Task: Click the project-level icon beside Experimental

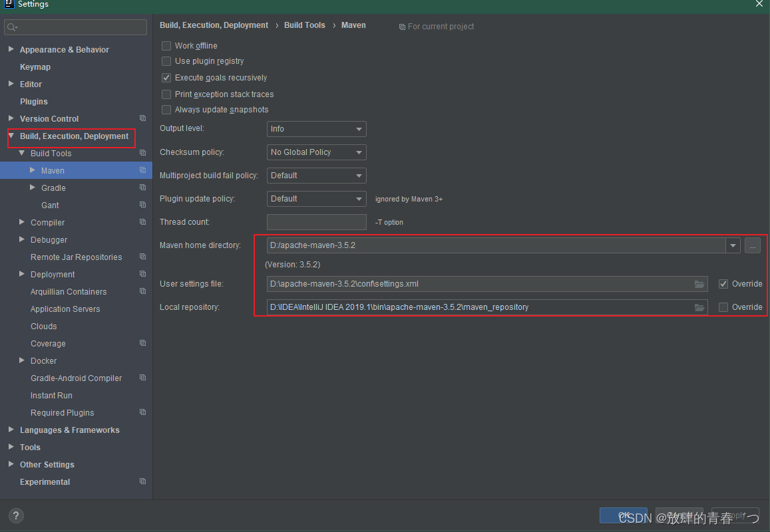Action: (143, 481)
